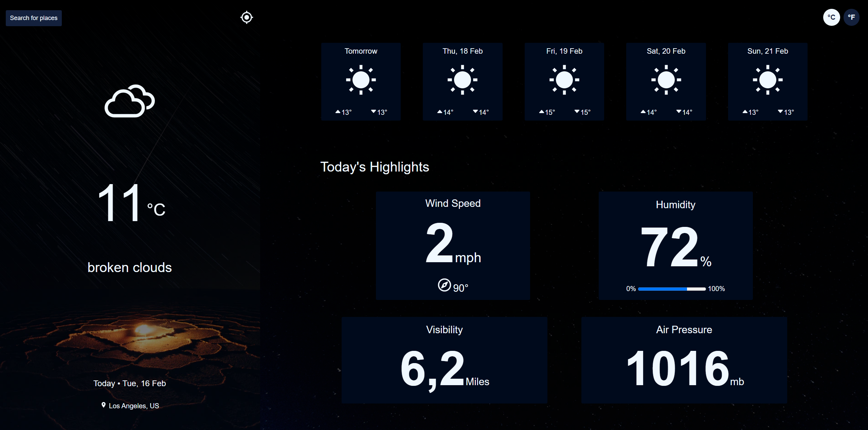Click the current location crosshair icon
The width and height of the screenshot is (868, 430).
pos(247,17)
